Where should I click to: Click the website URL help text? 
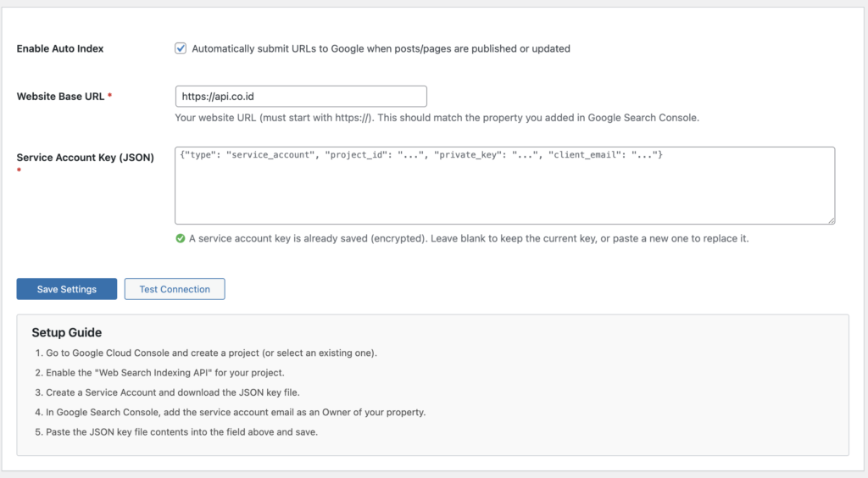[437, 118]
